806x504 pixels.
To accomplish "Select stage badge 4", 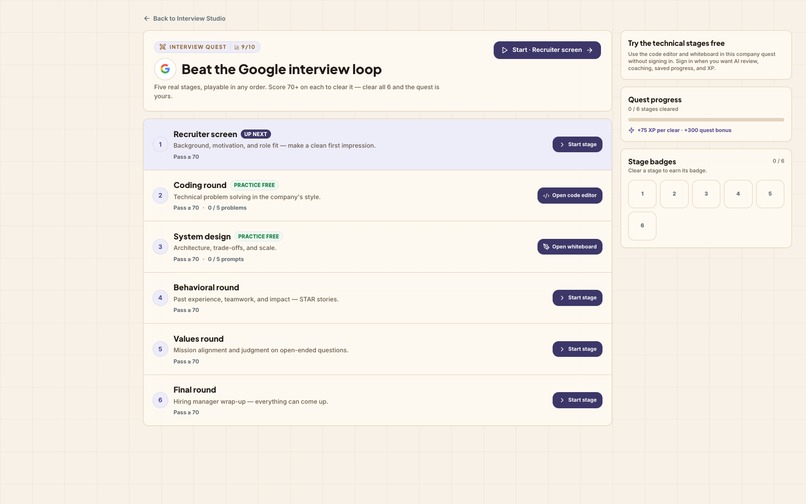I will point(738,194).
